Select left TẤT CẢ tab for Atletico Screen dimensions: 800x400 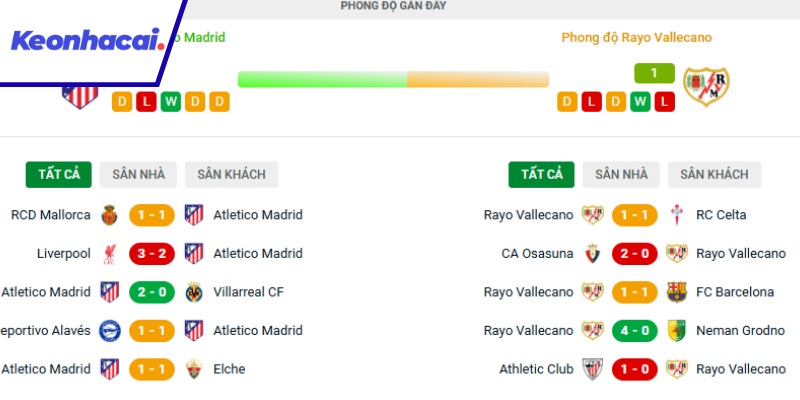(58, 174)
